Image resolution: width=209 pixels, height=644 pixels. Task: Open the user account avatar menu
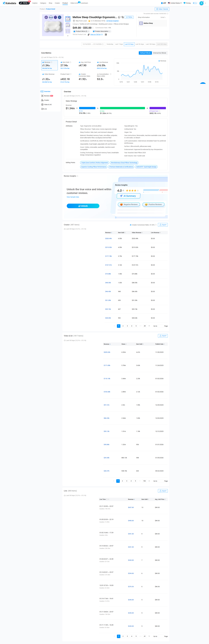[x=201, y=3]
